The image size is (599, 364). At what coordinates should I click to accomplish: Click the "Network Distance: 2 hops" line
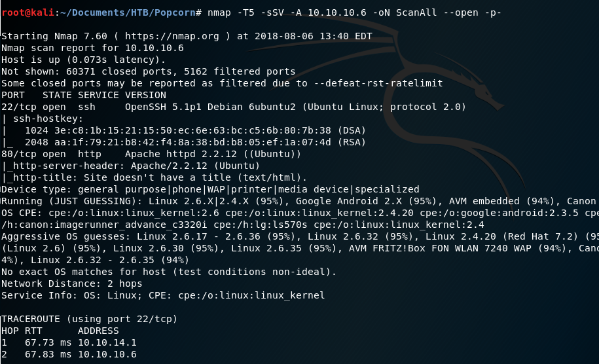tap(75, 283)
